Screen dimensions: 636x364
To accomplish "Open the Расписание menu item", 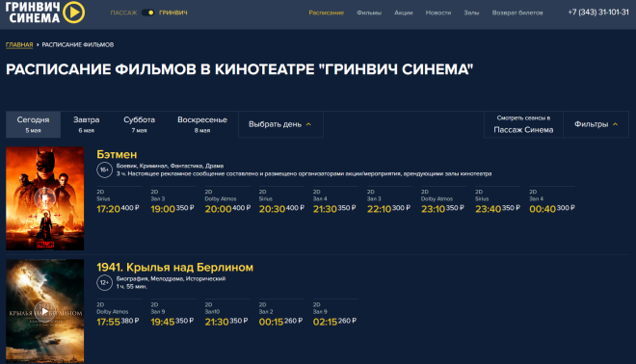I will pos(326,13).
